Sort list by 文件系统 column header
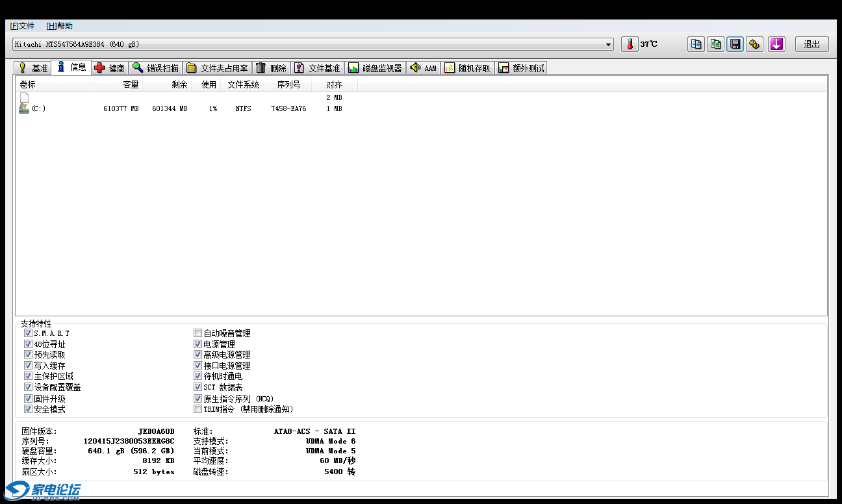This screenshot has height=504, width=842. coord(243,84)
